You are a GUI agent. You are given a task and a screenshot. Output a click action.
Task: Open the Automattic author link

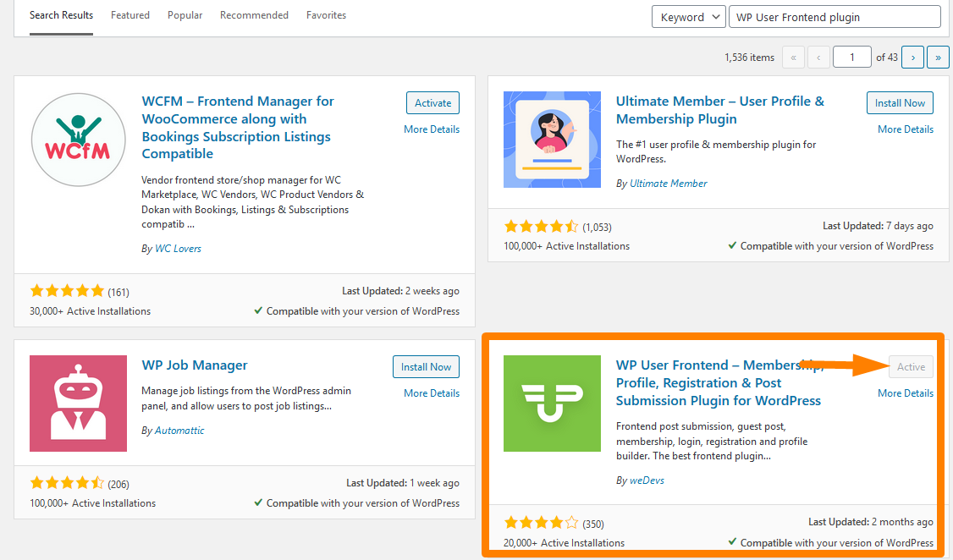click(x=179, y=431)
